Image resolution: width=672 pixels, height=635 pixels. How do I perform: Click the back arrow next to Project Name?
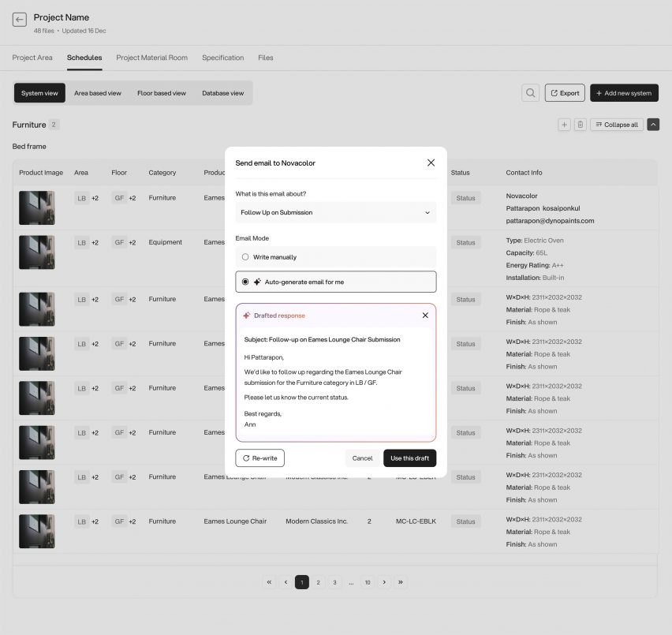(x=19, y=20)
